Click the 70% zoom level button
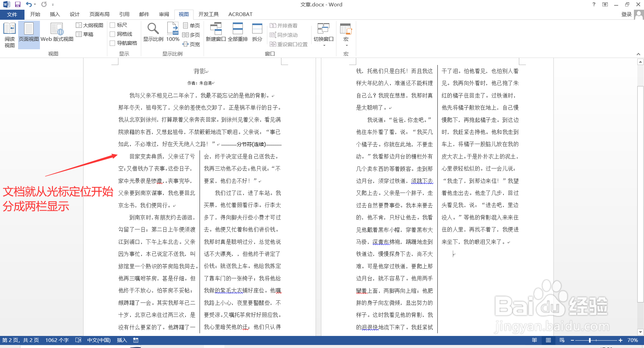644x348 pixels. (x=633, y=340)
